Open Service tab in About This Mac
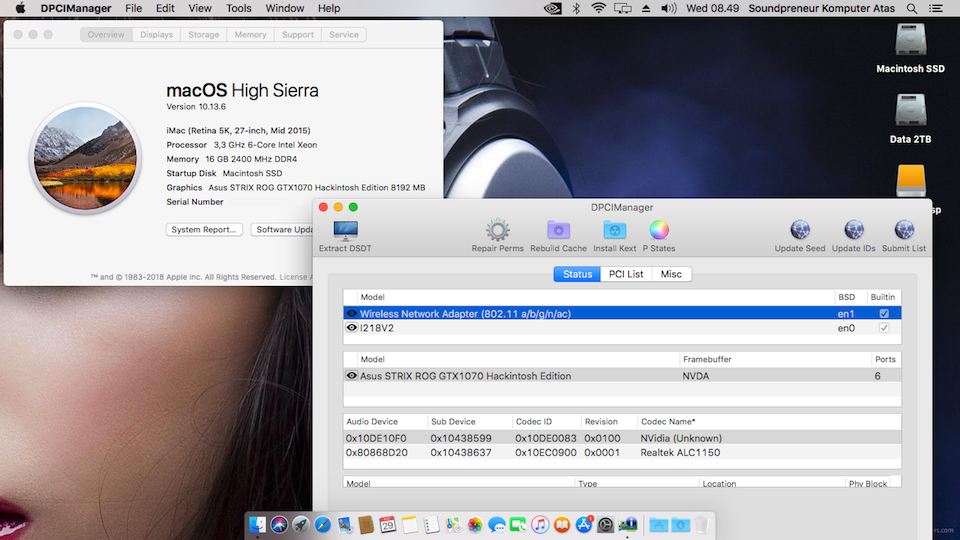Viewport: 960px width, 540px height. [x=343, y=34]
